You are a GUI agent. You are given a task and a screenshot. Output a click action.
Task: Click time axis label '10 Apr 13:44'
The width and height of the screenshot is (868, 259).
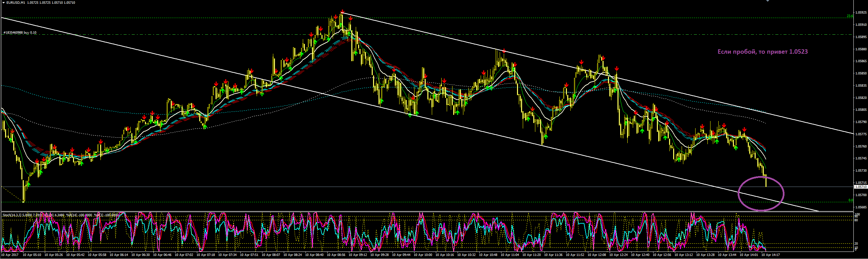coord(727,255)
